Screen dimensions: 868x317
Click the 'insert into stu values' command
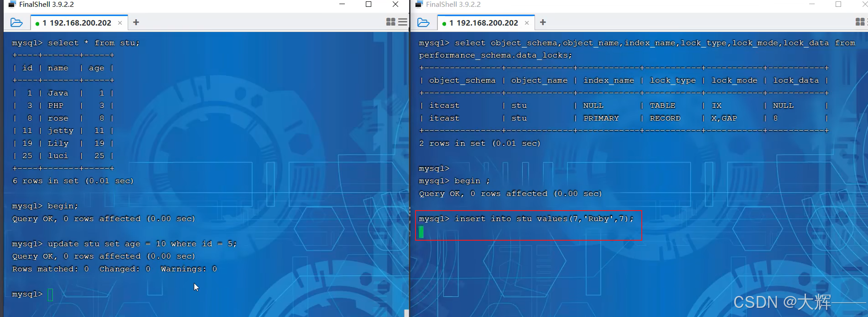[x=544, y=219]
